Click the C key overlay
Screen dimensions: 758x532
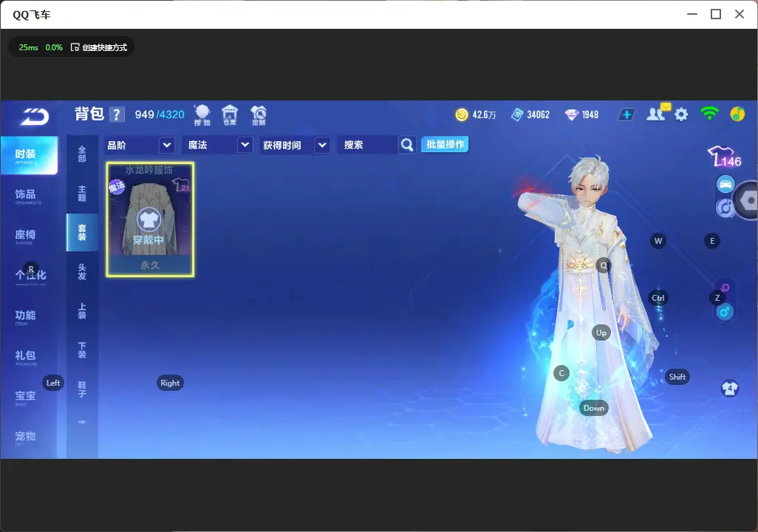click(561, 373)
